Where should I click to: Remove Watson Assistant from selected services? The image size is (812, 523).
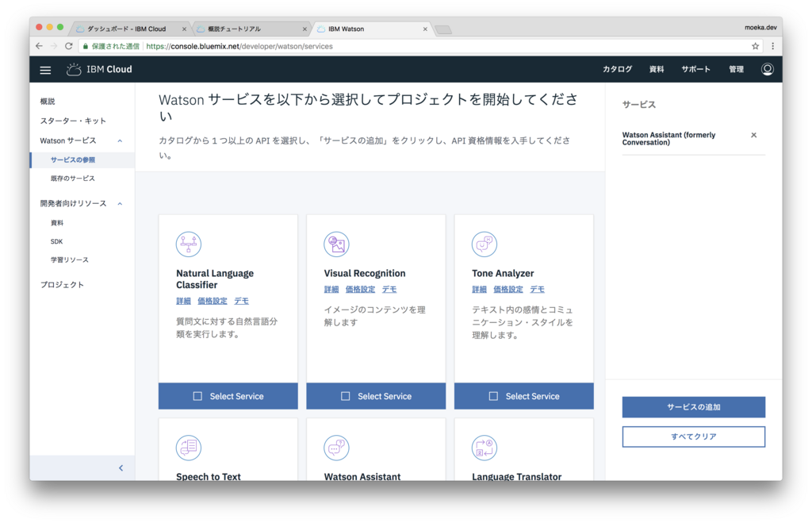point(753,135)
